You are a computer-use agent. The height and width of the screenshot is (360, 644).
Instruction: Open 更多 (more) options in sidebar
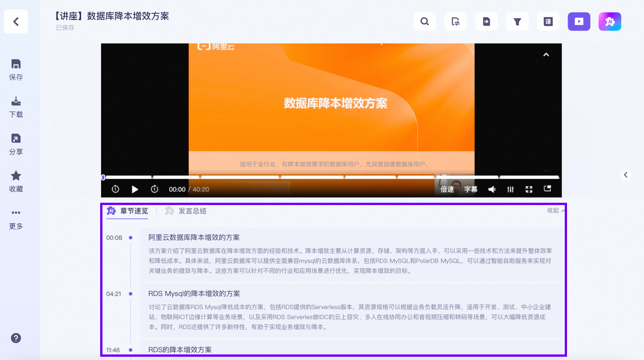pyautogui.click(x=16, y=218)
